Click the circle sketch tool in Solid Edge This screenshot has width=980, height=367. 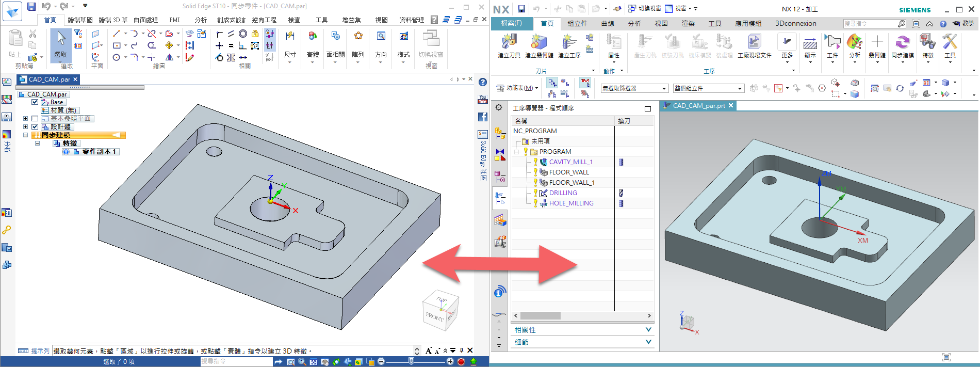[x=117, y=57]
